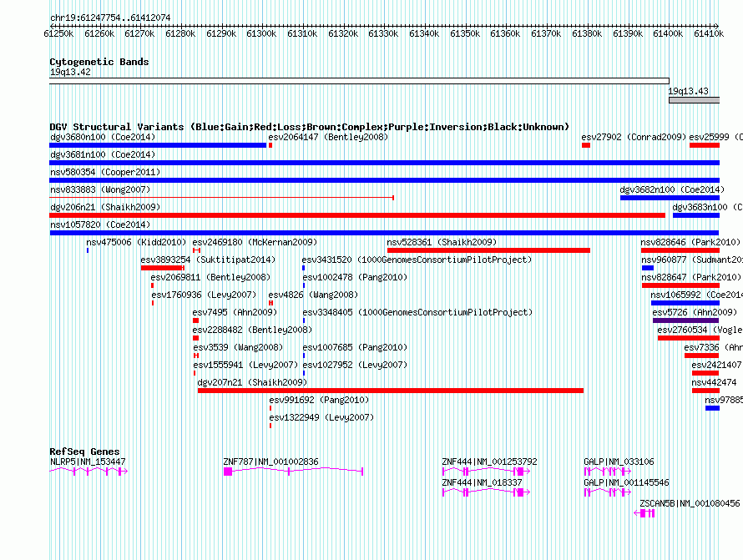Open esv1555941 (Levy2007) variant label

click(x=245, y=365)
